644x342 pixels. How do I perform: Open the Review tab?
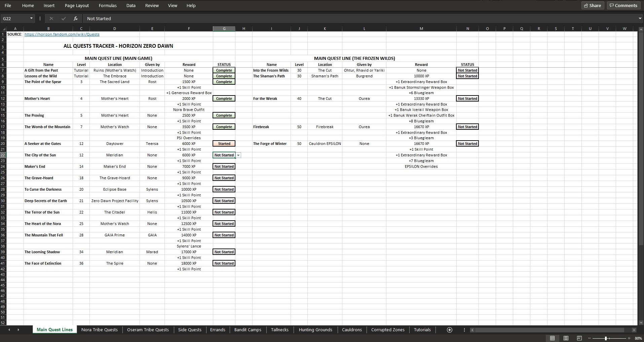click(152, 5)
